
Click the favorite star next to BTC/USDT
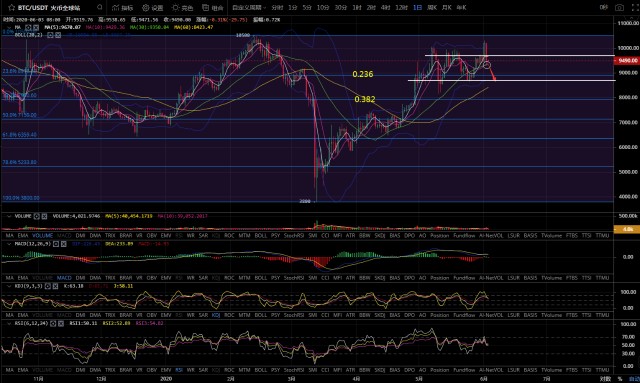click(11, 7)
